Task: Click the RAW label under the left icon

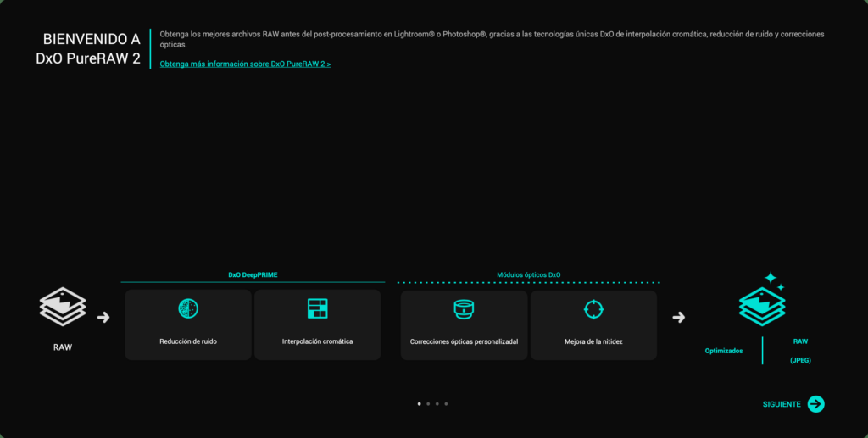Action: 63,348
